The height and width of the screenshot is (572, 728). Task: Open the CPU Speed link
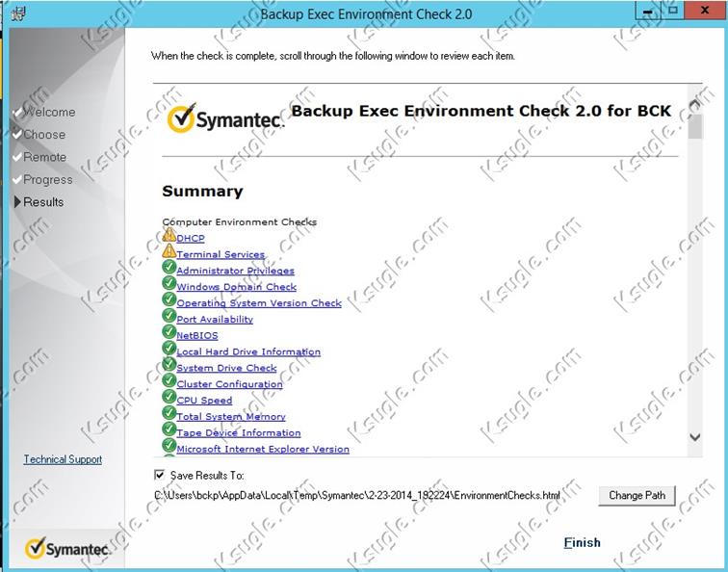click(204, 401)
